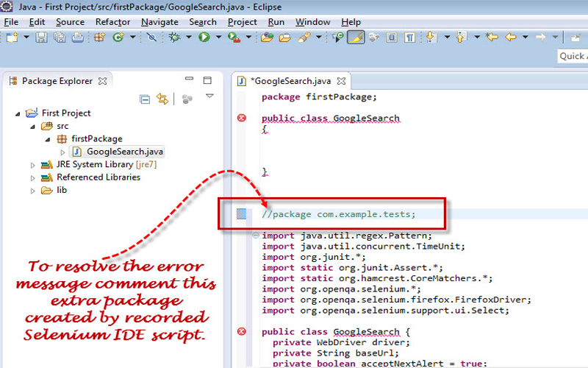Viewport: 588px width, 368px height.
Task: Open the Back history dropdown arrow
Action: (x=526, y=37)
